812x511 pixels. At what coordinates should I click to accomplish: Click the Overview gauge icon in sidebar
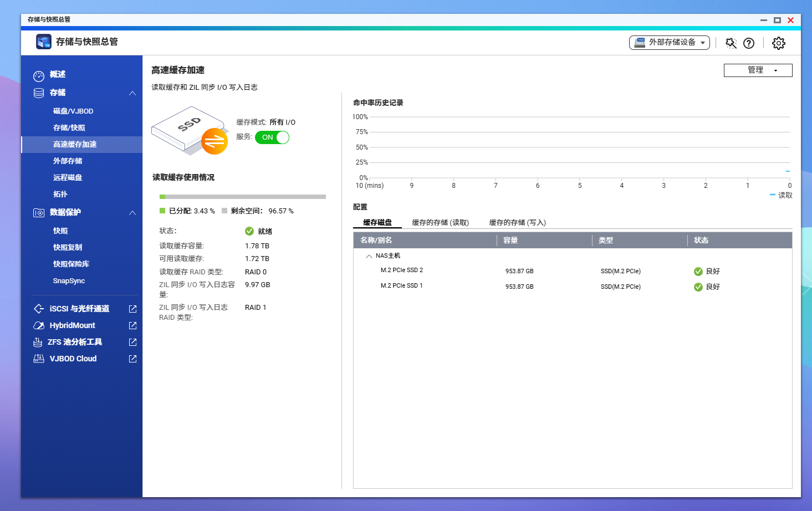(39, 76)
